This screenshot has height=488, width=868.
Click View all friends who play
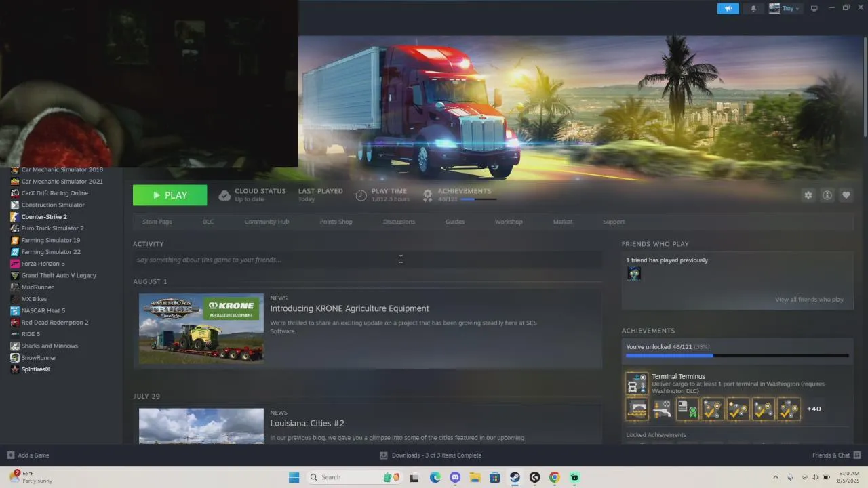(810, 300)
